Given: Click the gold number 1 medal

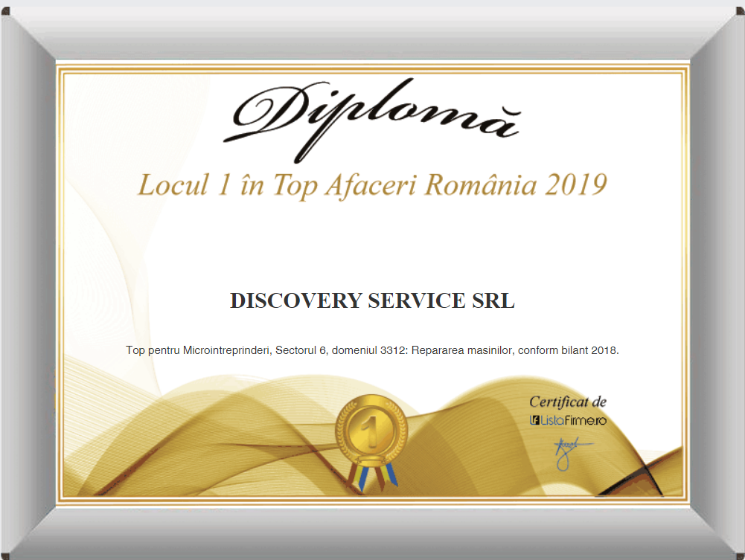Looking at the screenshot, I should tap(371, 441).
